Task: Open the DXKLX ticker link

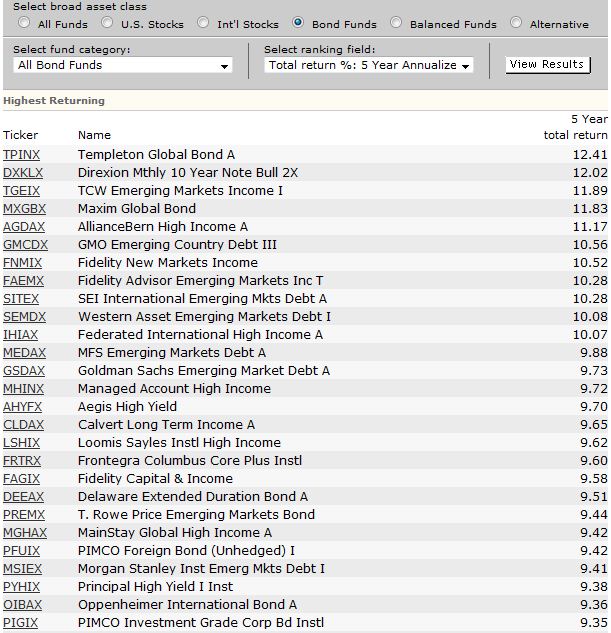Action: [x=23, y=173]
